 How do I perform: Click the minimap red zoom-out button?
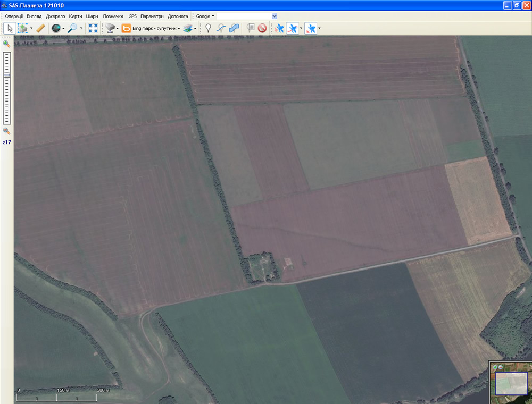click(x=501, y=367)
